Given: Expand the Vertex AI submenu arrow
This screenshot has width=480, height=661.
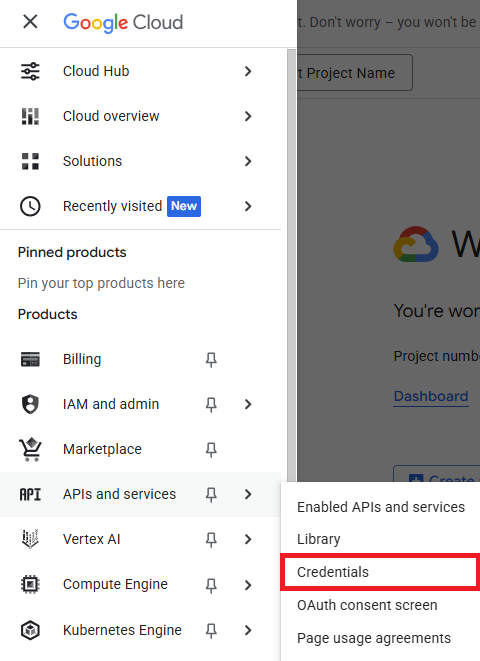Looking at the screenshot, I should coord(248,539).
